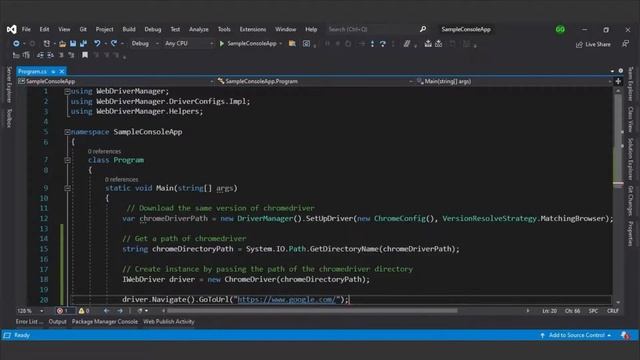Toggle a bookmark using the bookmark icon
Image resolution: width=640 pixels, height=360 pixels.
(85, 55)
